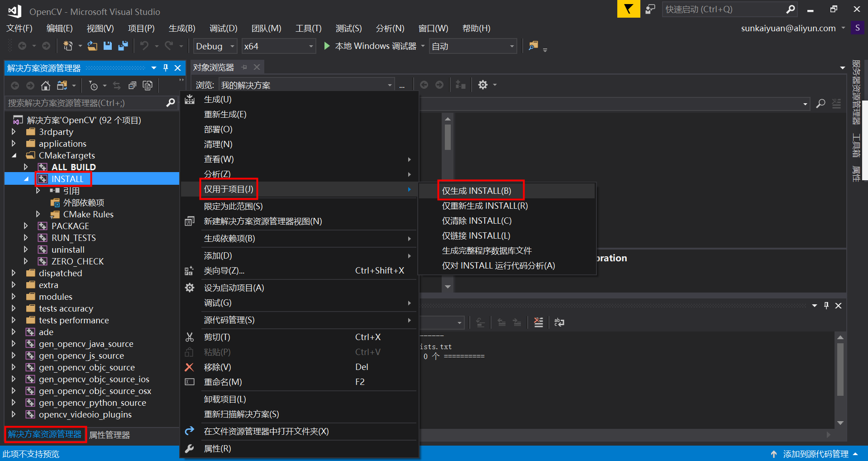Click the Home icon in Solution Explorer

pyautogui.click(x=45, y=85)
